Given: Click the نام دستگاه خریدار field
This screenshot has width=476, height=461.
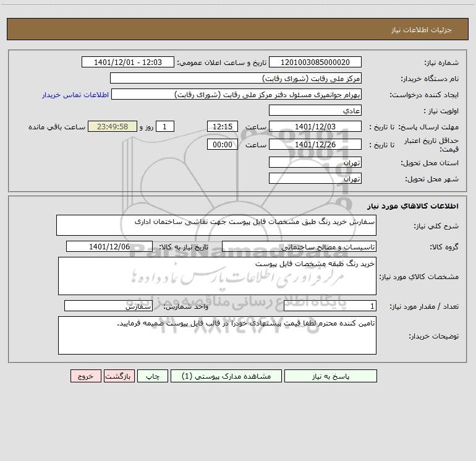Looking at the screenshot, I should 236,78.
